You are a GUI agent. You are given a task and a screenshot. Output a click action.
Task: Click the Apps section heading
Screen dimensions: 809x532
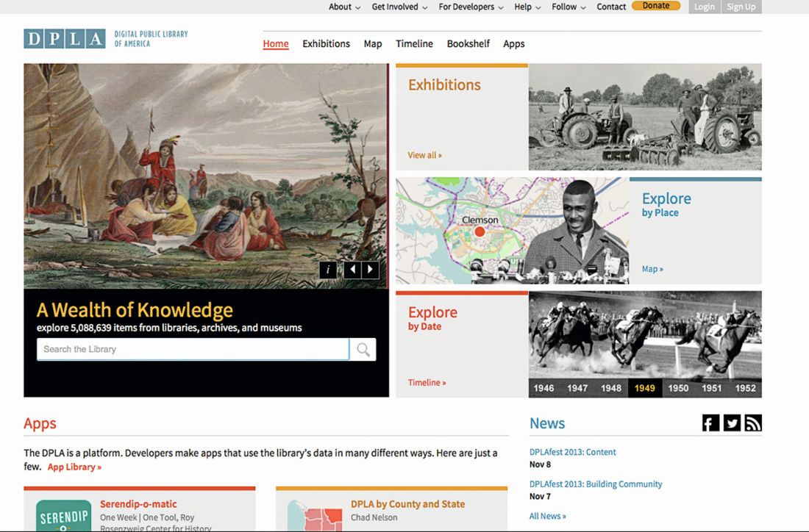(x=40, y=424)
